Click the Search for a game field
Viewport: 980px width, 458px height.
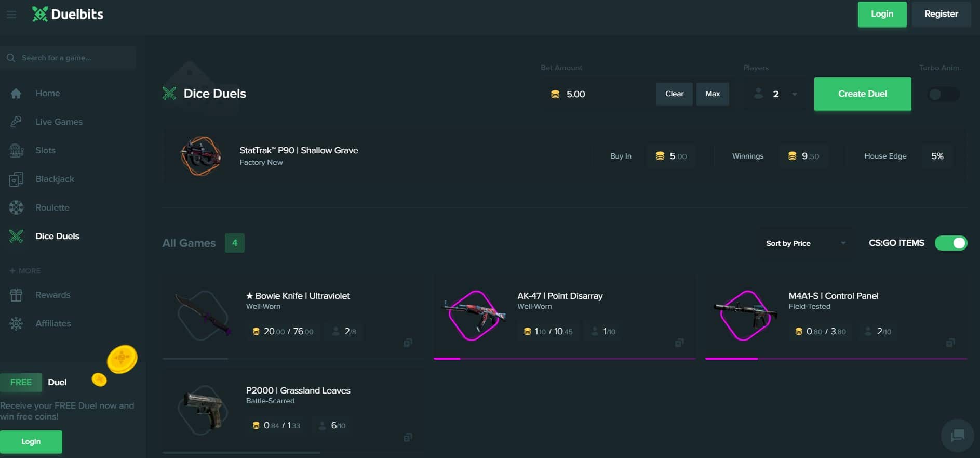pos(68,58)
